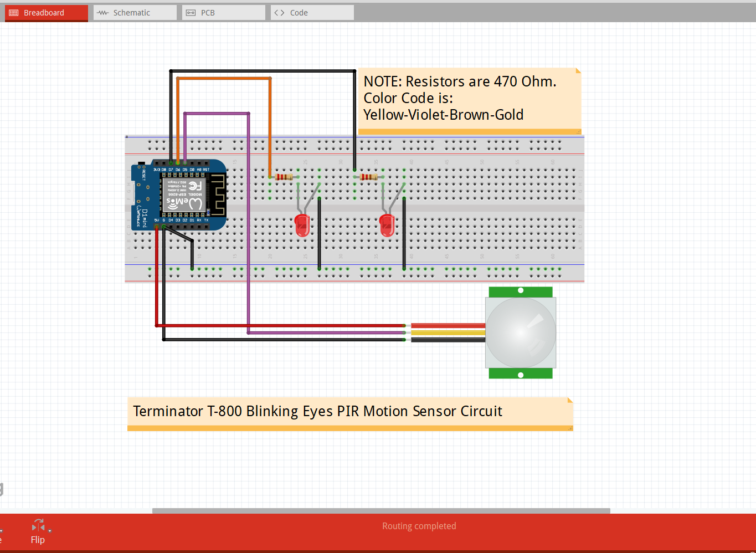
Task: Select the PIR motion sensor dome
Action: [521, 332]
